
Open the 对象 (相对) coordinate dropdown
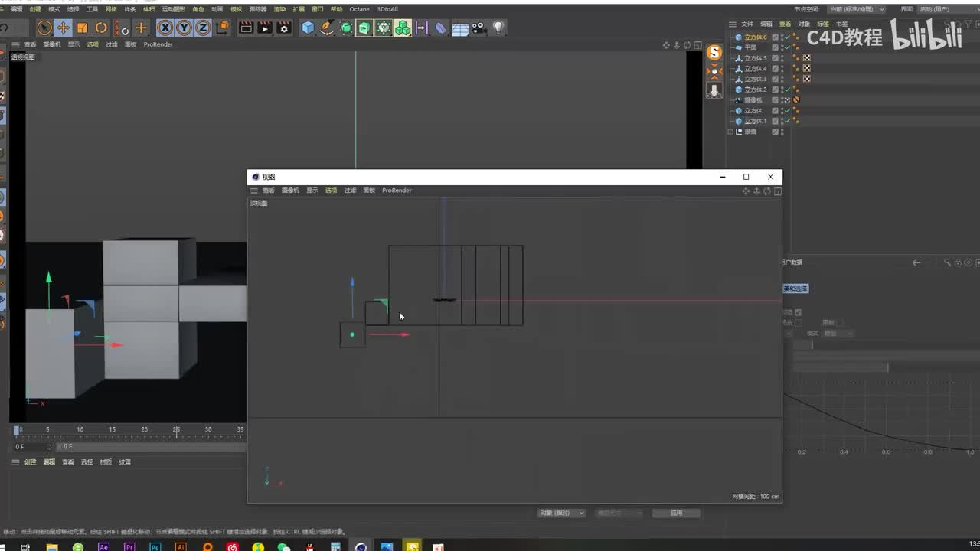[x=561, y=513]
